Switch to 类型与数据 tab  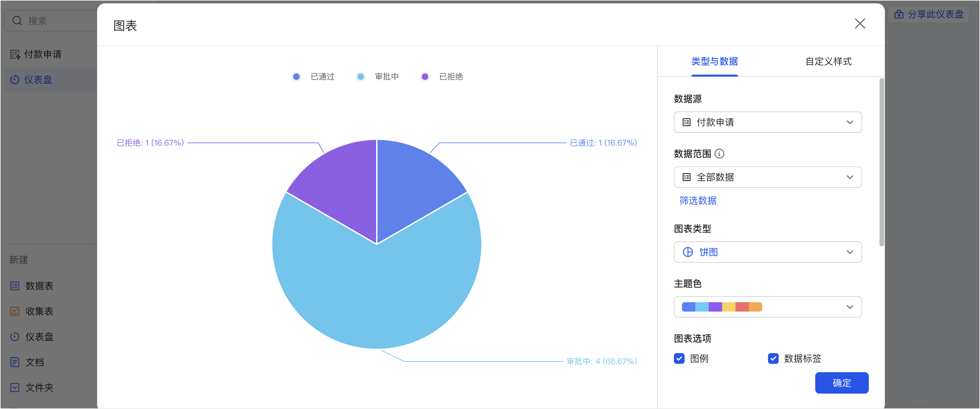tap(714, 62)
